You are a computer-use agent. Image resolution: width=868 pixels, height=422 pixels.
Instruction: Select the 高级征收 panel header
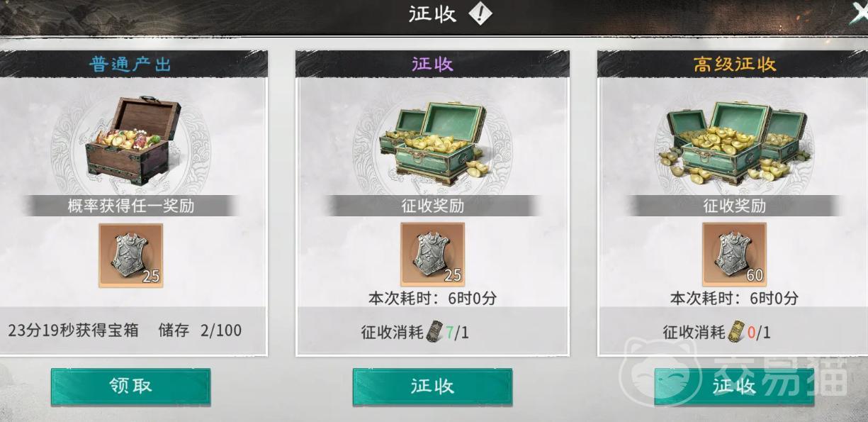tap(734, 65)
